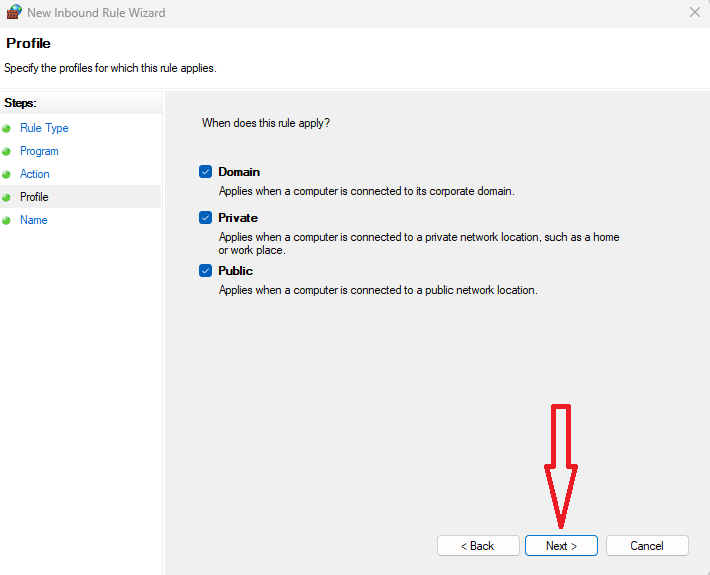Cancel the inbound rule wizard
Image resolution: width=710 pixels, height=575 pixels.
(x=647, y=546)
